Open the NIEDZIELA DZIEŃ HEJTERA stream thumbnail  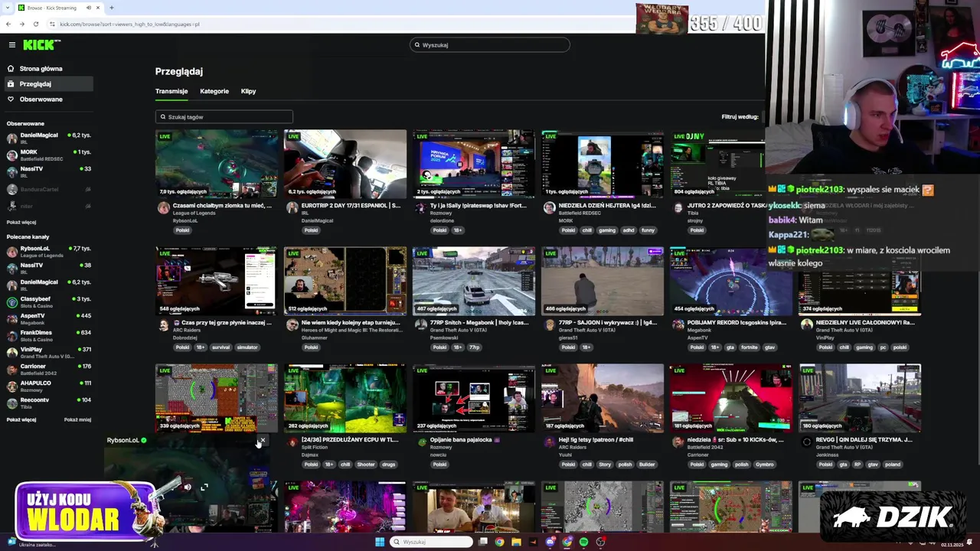click(x=603, y=164)
